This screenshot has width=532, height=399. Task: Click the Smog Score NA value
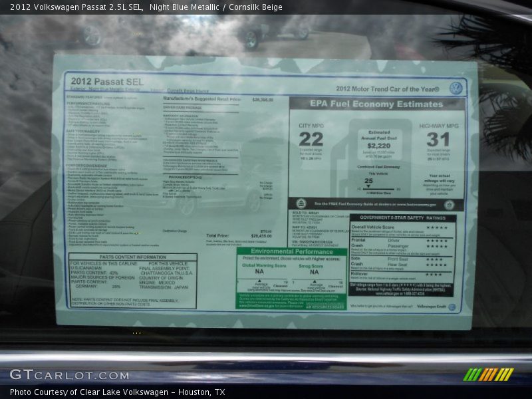(x=314, y=272)
